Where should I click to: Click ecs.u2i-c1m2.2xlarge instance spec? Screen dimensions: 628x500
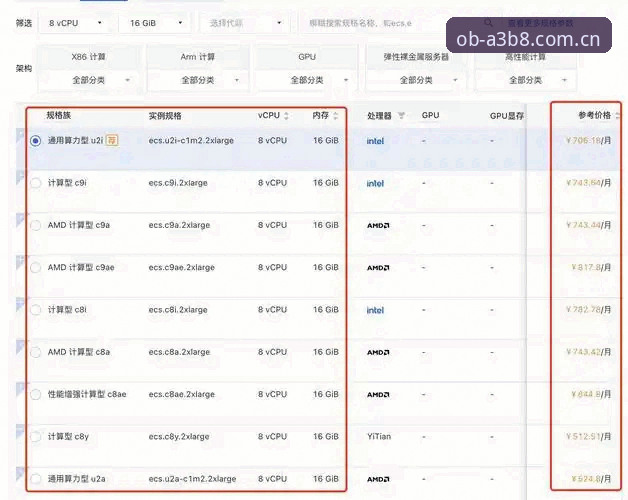tap(191, 141)
